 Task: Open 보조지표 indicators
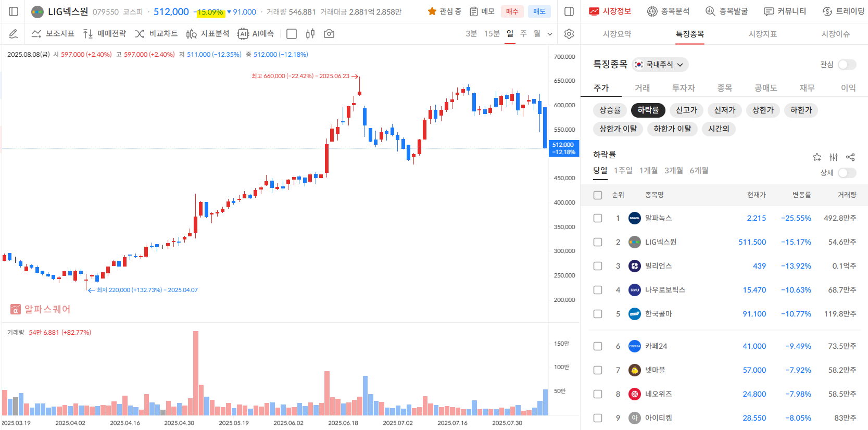point(53,34)
